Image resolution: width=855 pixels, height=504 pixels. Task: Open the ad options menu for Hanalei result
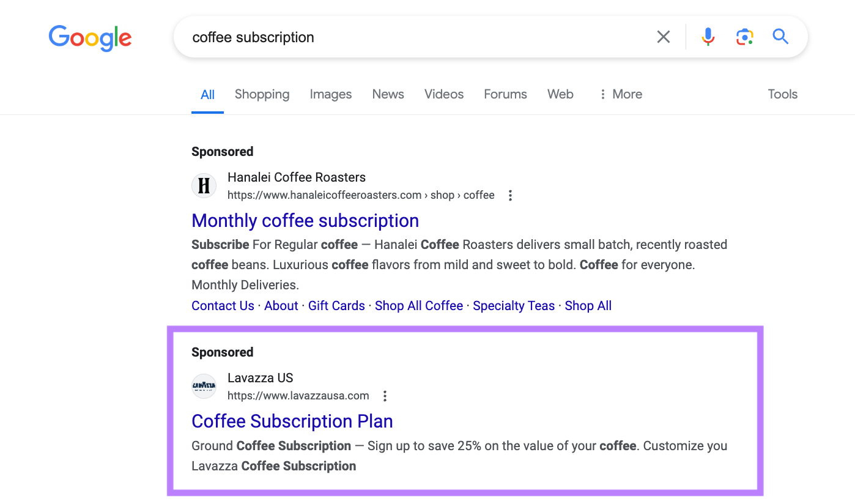(510, 195)
